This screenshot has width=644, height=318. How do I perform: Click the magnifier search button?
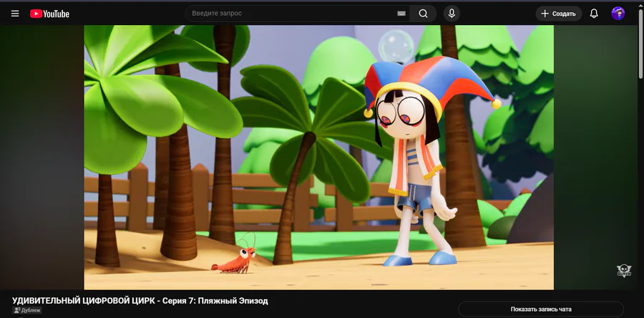tap(424, 14)
